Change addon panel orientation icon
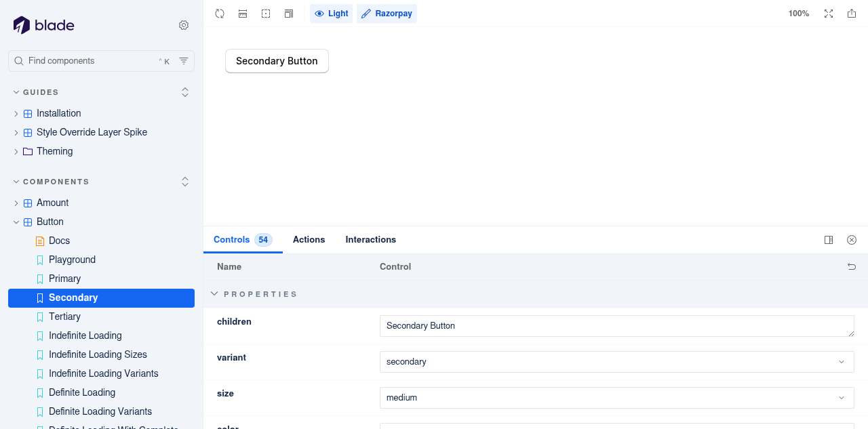 click(829, 240)
